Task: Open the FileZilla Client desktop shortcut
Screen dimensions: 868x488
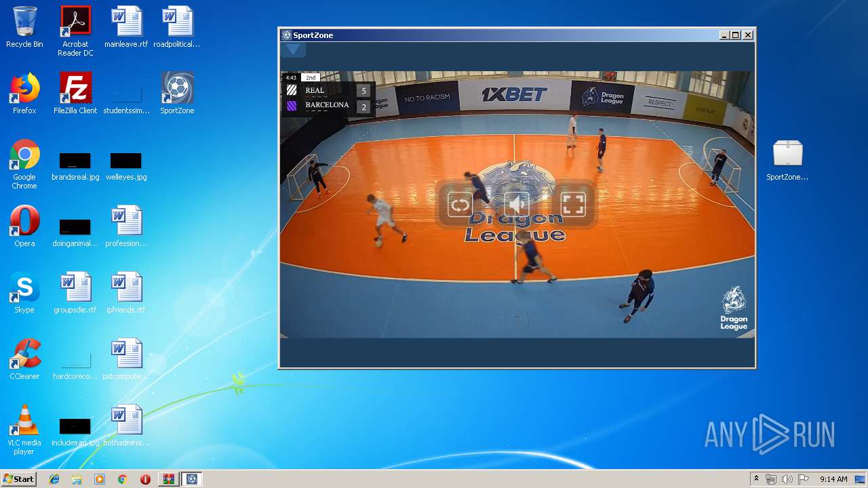Action: [x=75, y=94]
